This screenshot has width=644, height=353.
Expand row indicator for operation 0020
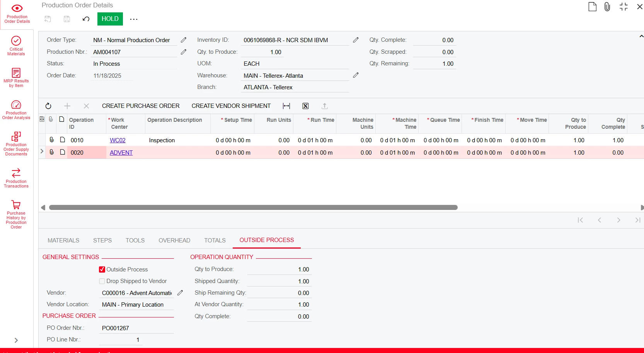pyautogui.click(x=42, y=152)
